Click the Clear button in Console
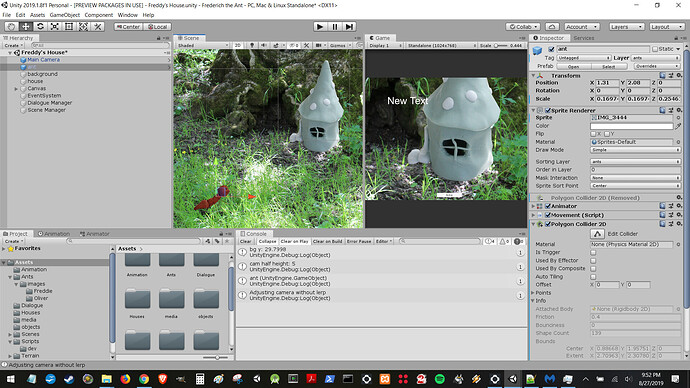Screen dimensions: 690x388 [246, 242]
